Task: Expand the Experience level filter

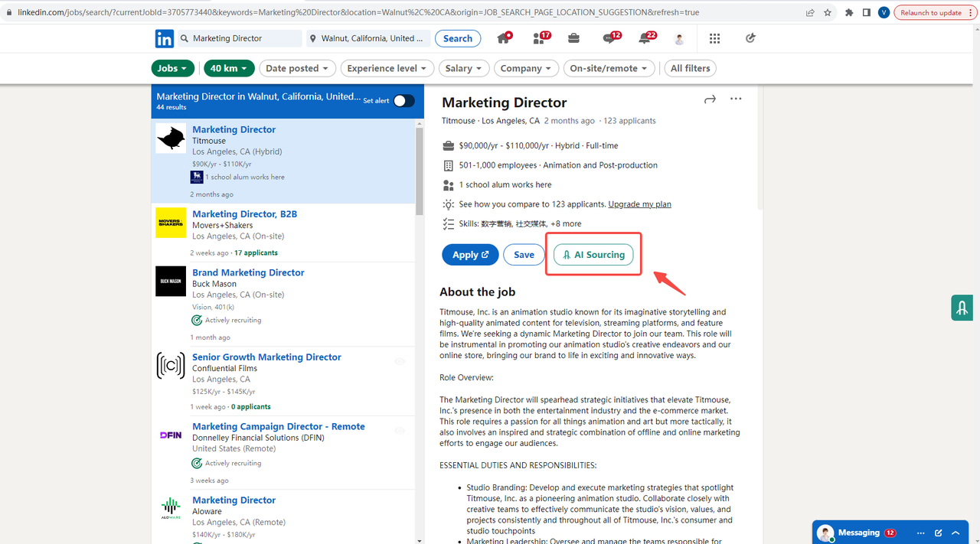Action: pyautogui.click(x=387, y=68)
